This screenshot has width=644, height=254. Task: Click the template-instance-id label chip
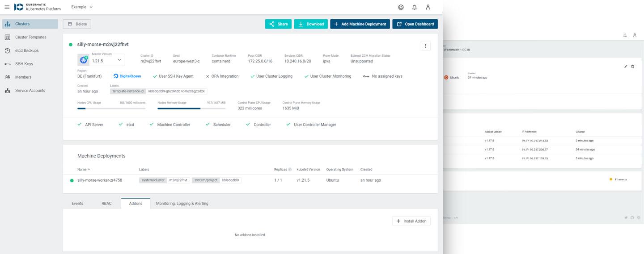(x=159, y=91)
